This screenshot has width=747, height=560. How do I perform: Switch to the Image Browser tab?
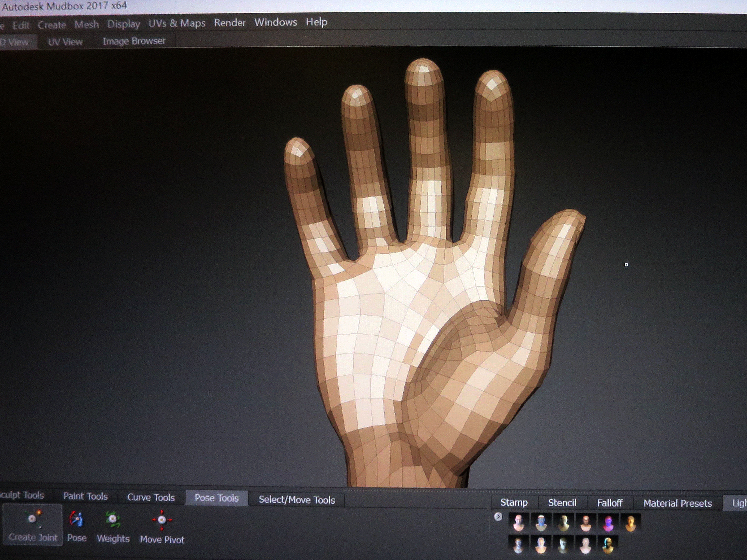134,41
